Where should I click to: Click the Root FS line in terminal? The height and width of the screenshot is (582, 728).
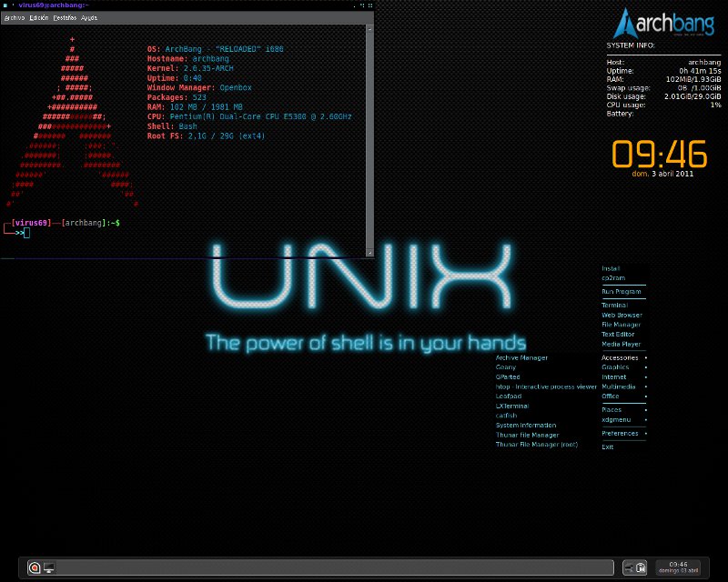point(207,136)
